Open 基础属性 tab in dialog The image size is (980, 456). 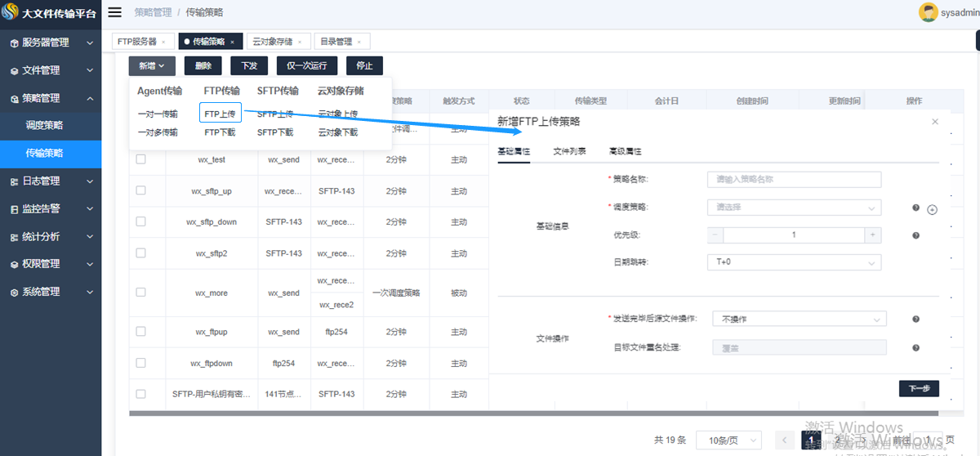[514, 151]
